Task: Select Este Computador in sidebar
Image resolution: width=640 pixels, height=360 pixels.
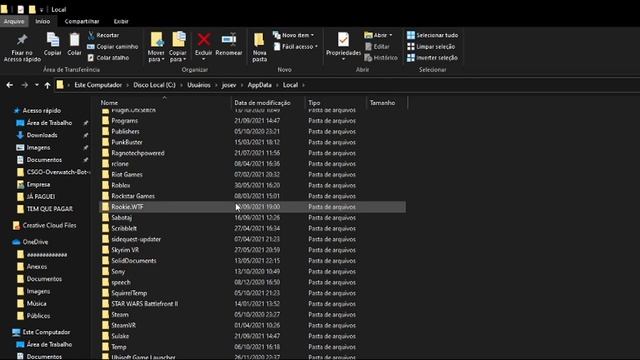Action: 46,332
